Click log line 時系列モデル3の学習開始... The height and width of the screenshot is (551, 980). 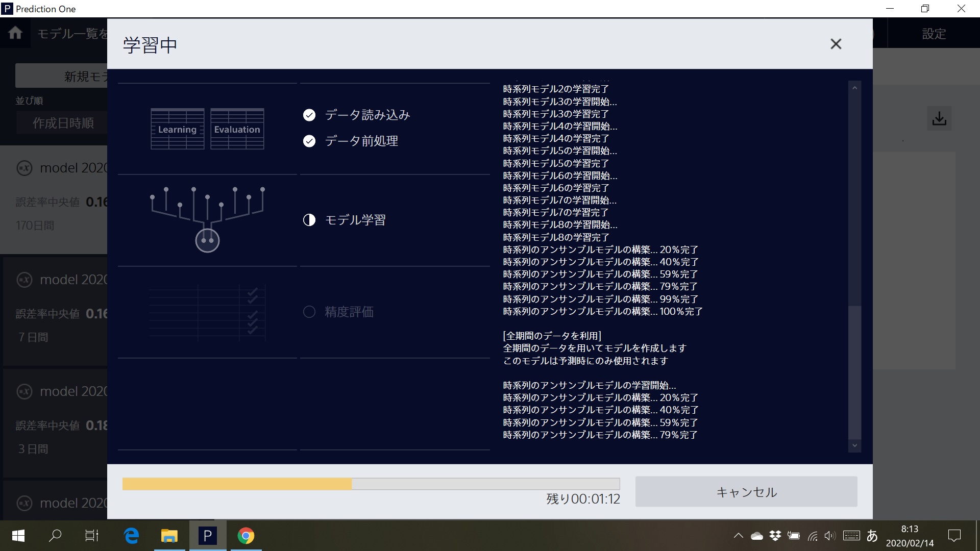click(559, 102)
